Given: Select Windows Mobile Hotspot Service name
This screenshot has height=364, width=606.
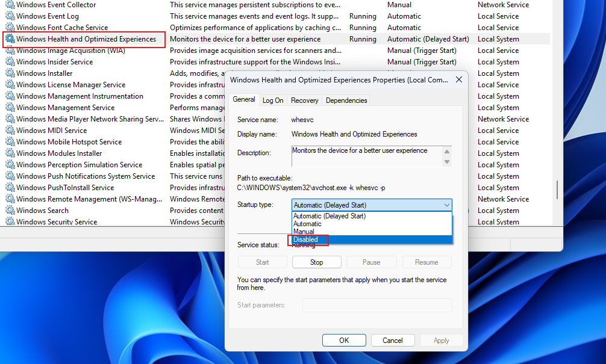Looking at the screenshot, I should point(69,141).
